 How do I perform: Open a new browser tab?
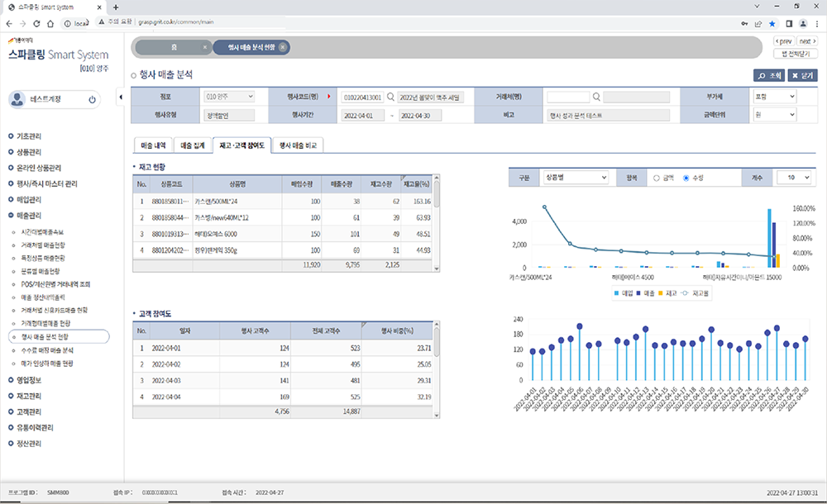tap(116, 7)
